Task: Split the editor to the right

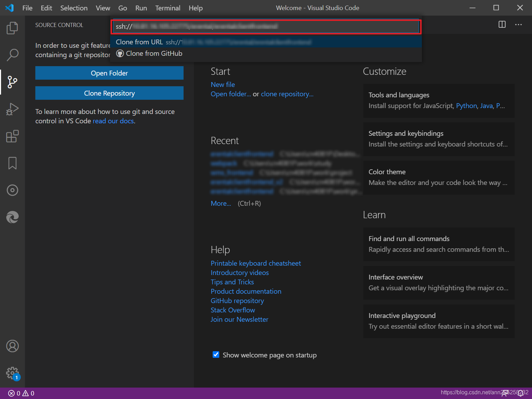Action: tap(502, 24)
